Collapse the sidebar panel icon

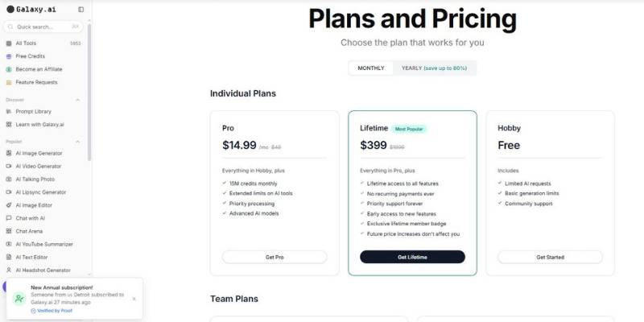(x=80, y=9)
